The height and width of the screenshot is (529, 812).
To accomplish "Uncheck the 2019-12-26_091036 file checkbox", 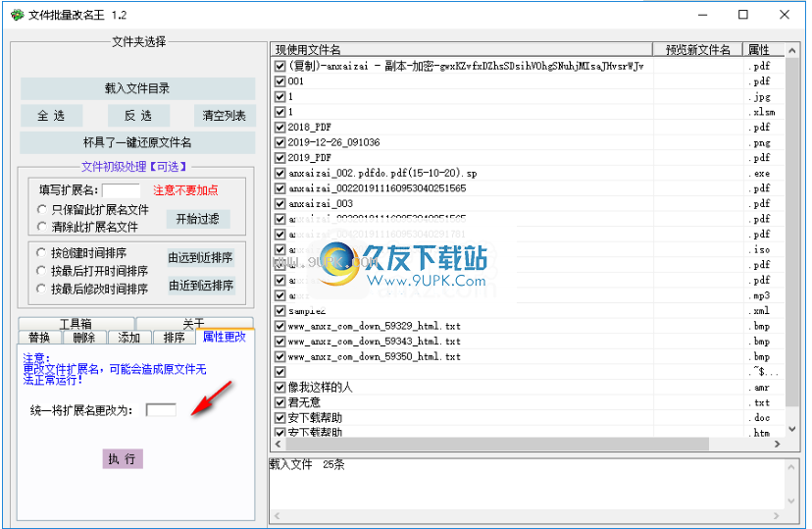I will pyautogui.click(x=280, y=142).
